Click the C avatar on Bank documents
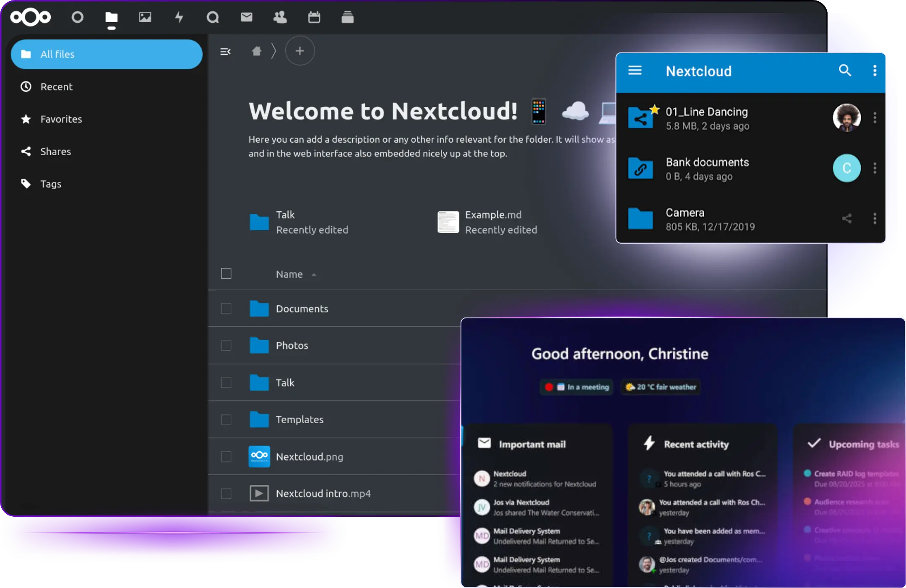This screenshot has height=588, width=906. click(x=847, y=168)
